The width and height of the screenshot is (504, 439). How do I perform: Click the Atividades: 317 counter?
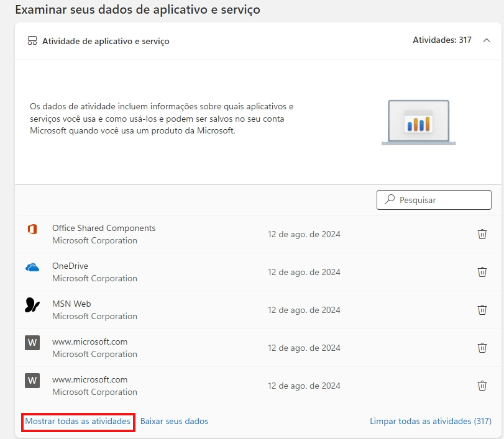442,40
